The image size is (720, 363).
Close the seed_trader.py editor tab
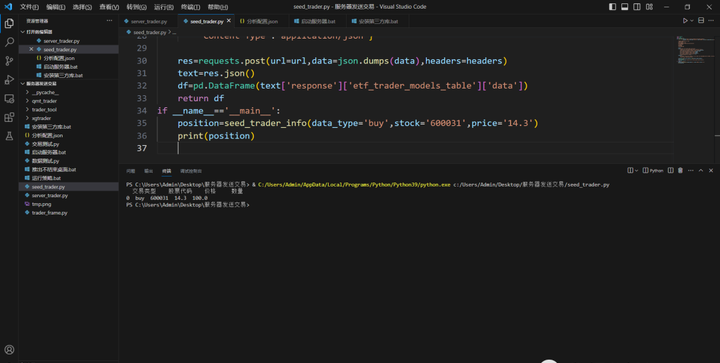click(229, 21)
